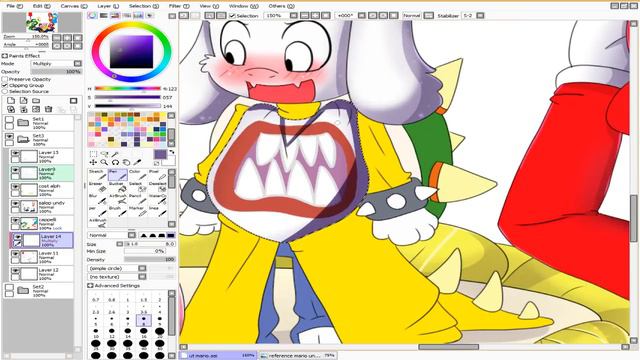
Task: Choose the Pencil brush tool
Action: [137, 199]
